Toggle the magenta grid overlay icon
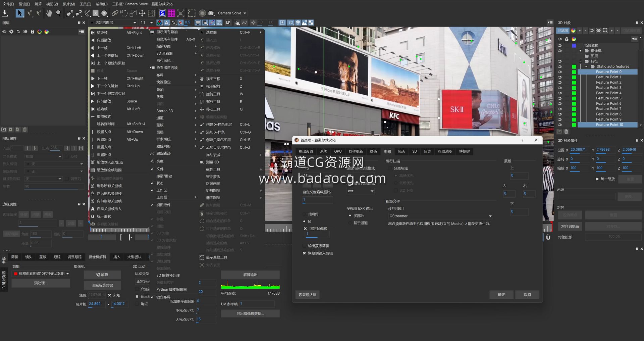 (x=171, y=13)
